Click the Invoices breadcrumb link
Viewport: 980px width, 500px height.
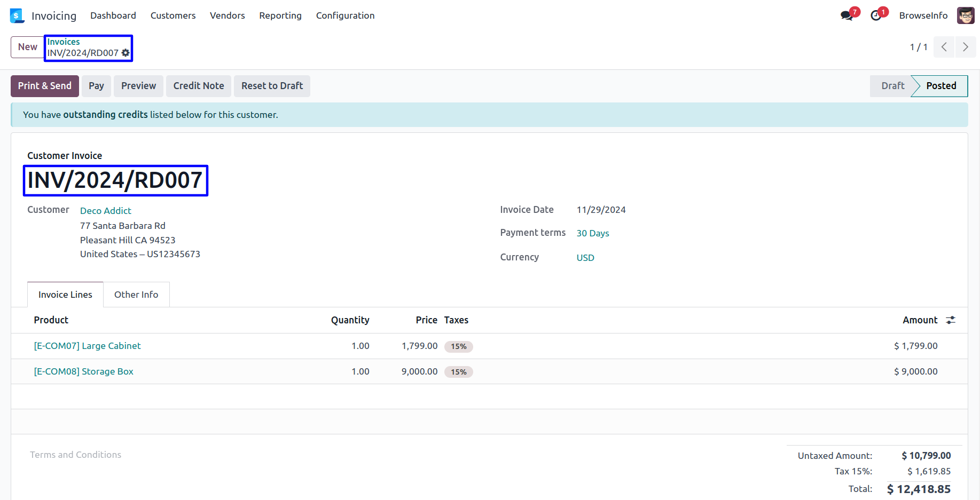pos(64,42)
